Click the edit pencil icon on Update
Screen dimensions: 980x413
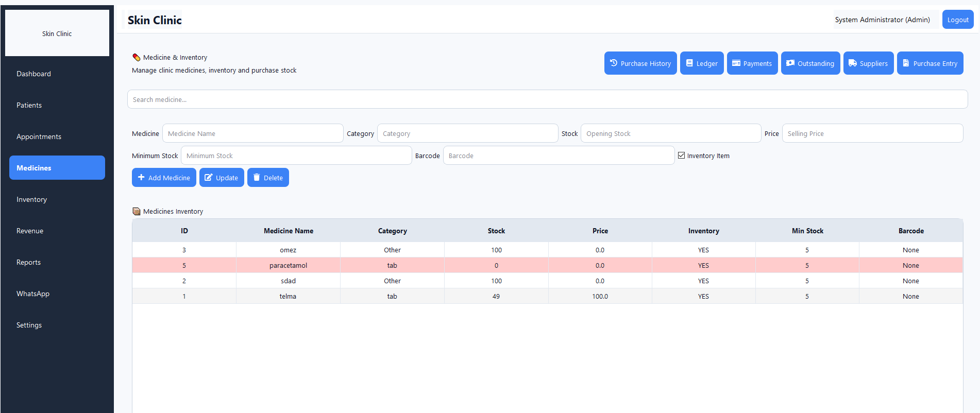[208, 177]
